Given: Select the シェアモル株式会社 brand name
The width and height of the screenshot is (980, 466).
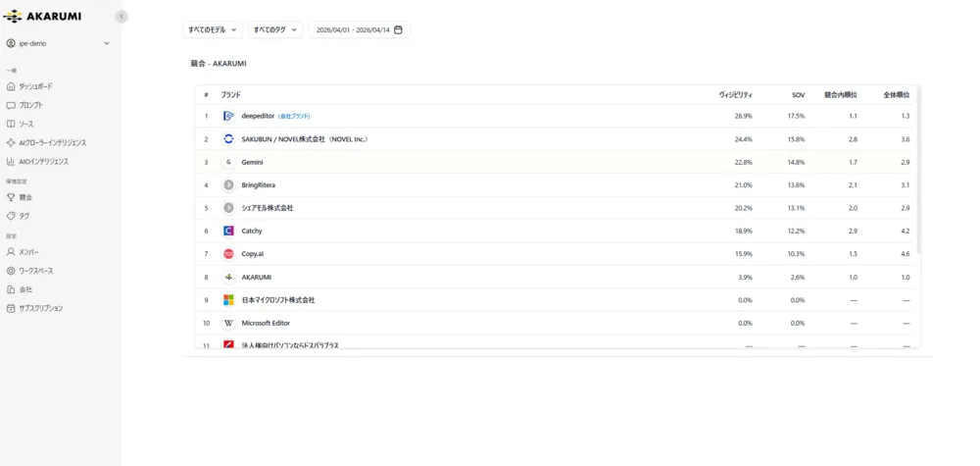Looking at the screenshot, I should 268,208.
